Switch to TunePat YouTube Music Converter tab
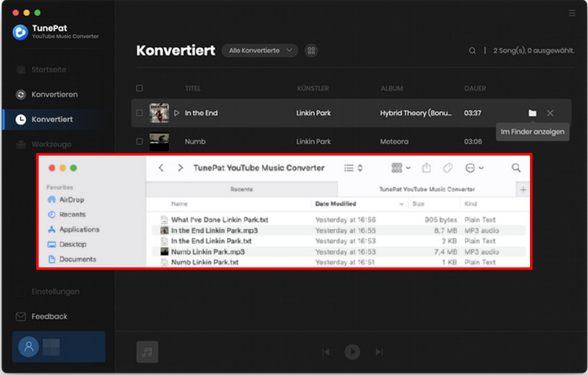 click(x=427, y=189)
